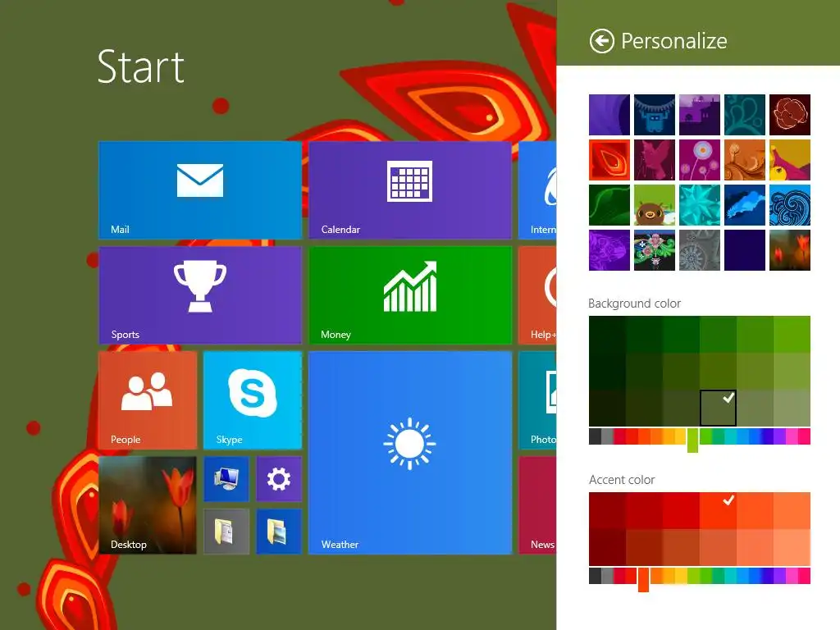Viewport: 840px width, 630px height.
Task: Select the red-orange petal background thumbnail
Action: coord(609,160)
